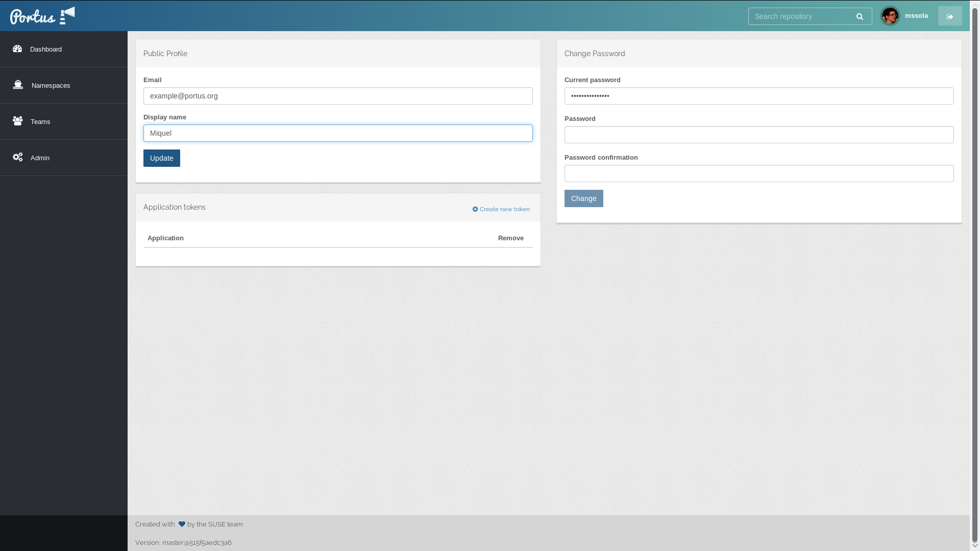Expand the Application tokens section
The height and width of the screenshot is (551, 980).
175,207
